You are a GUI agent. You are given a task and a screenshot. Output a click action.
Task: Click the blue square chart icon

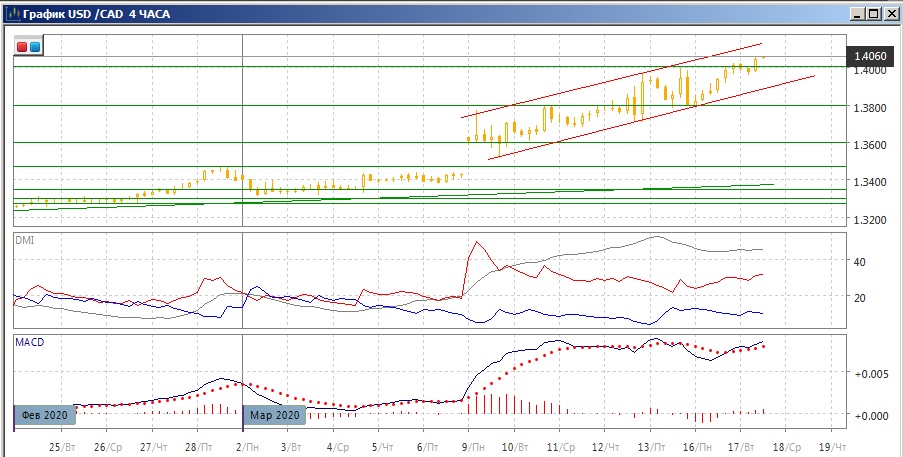coord(35,46)
